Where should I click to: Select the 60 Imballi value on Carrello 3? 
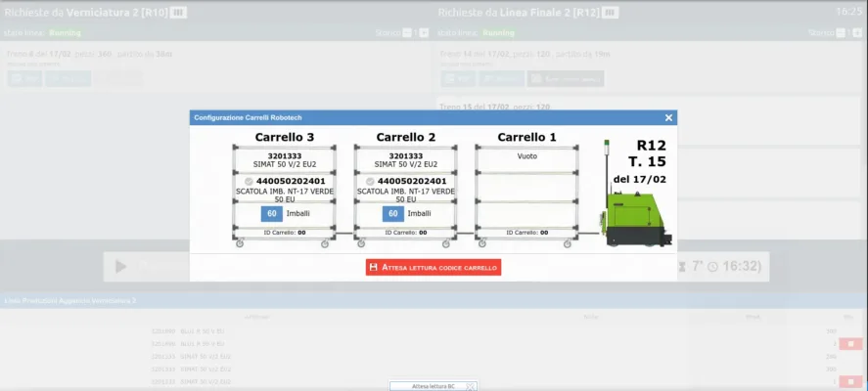[x=272, y=213]
